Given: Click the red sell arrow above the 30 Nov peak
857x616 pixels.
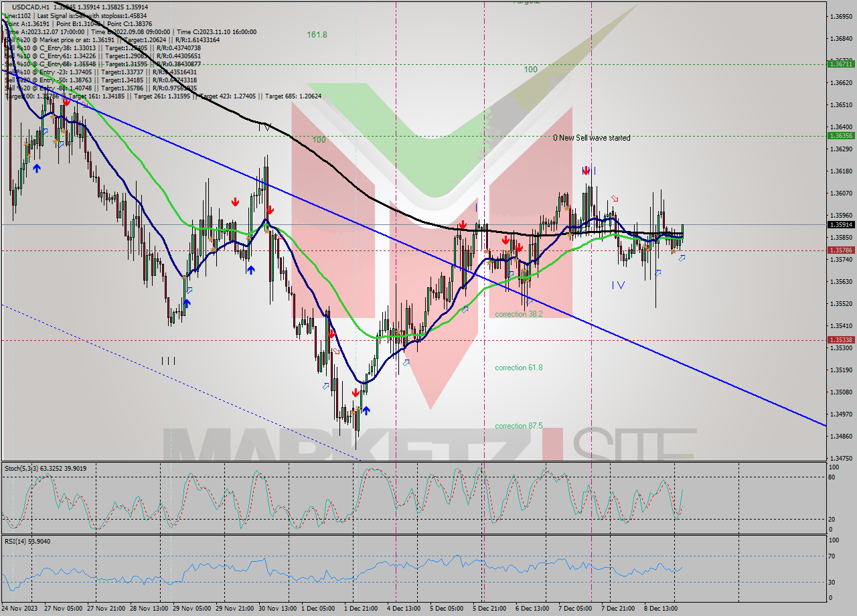Looking at the screenshot, I should 270,209.
